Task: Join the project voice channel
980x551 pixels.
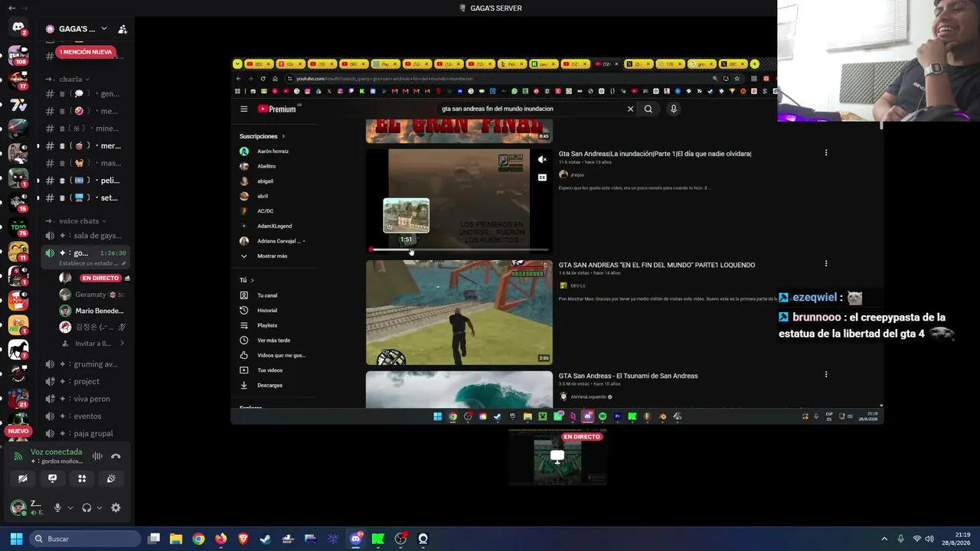Action: (87, 381)
